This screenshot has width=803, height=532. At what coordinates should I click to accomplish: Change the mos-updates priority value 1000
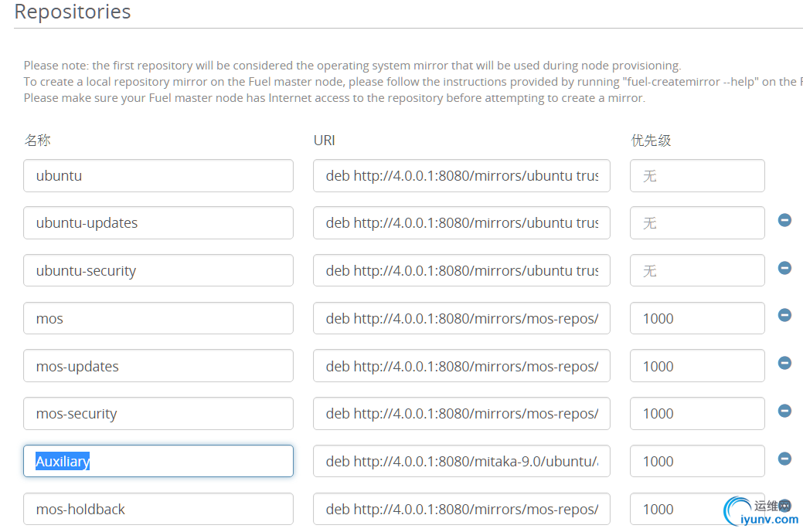(x=697, y=366)
